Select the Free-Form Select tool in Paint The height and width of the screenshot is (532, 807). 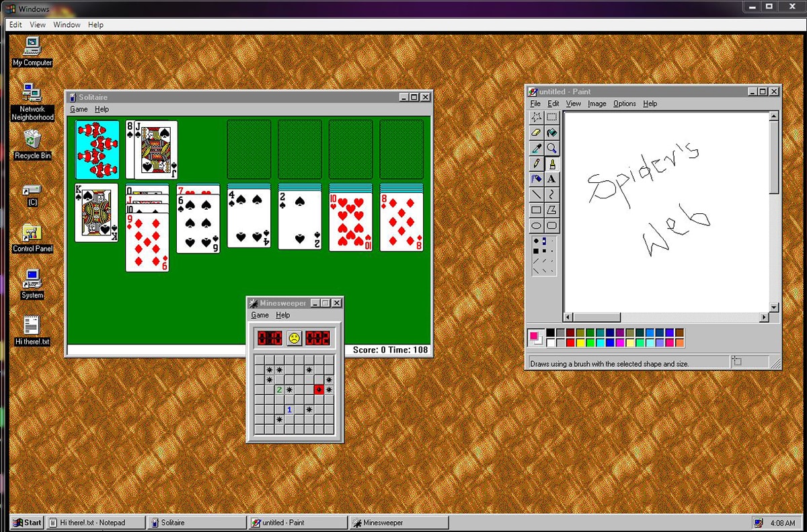537,117
